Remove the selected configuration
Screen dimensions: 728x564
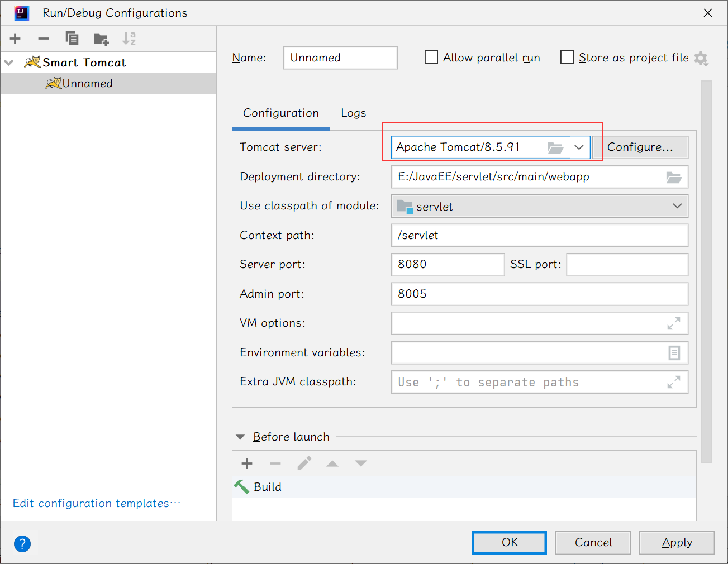coord(44,39)
